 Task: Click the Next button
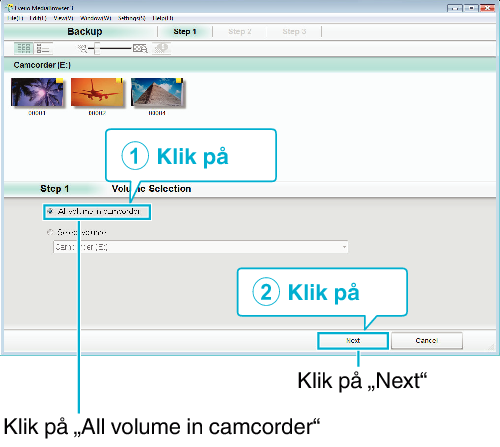[353, 341]
